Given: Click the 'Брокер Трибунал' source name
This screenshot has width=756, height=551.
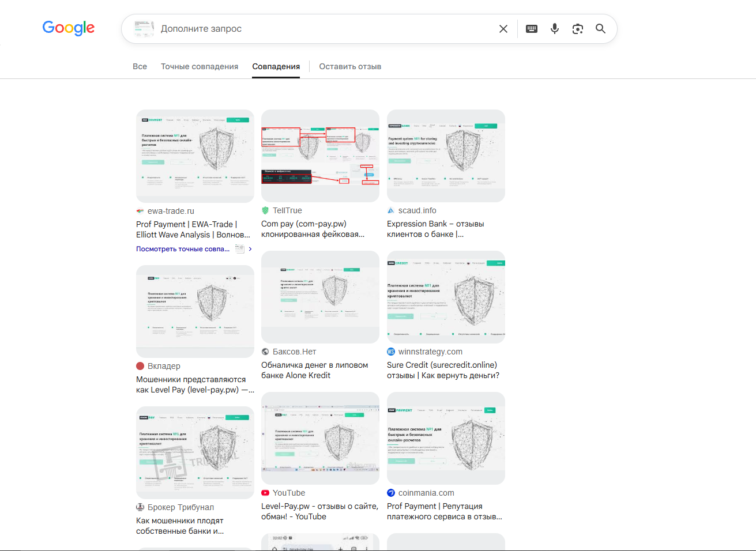Looking at the screenshot, I should [x=180, y=507].
